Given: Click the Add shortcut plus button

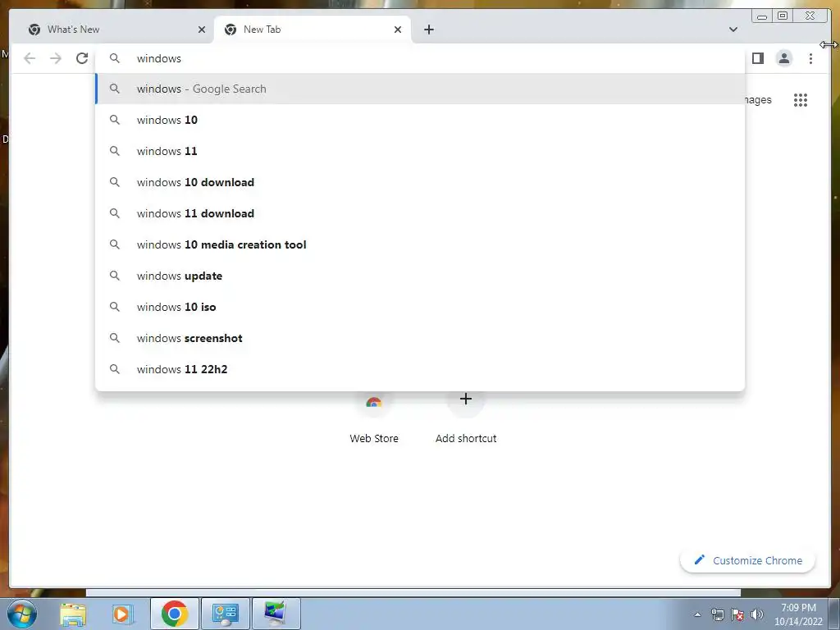Looking at the screenshot, I should coord(466,399).
